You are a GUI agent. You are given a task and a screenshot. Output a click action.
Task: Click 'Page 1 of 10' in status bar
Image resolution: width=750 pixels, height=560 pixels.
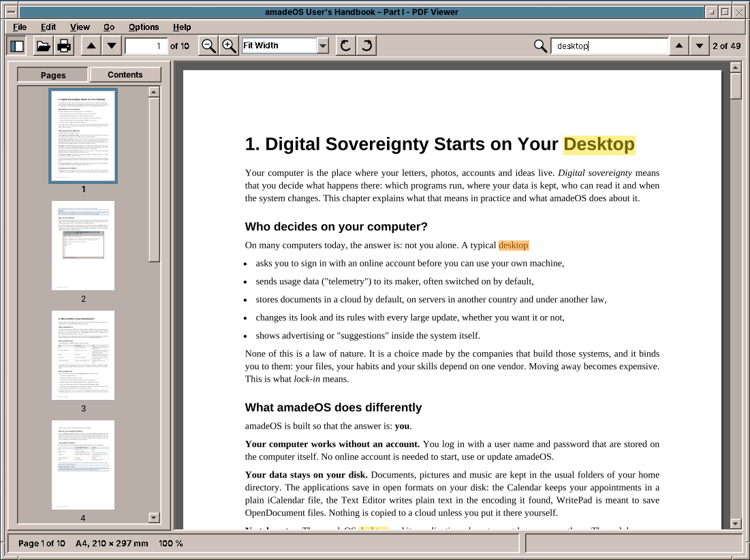pyautogui.click(x=42, y=543)
